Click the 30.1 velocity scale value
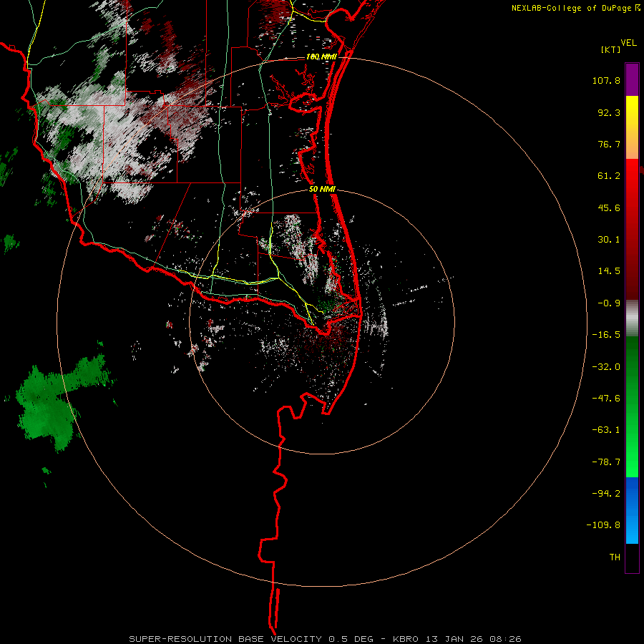The width and height of the screenshot is (644, 644). coord(609,240)
